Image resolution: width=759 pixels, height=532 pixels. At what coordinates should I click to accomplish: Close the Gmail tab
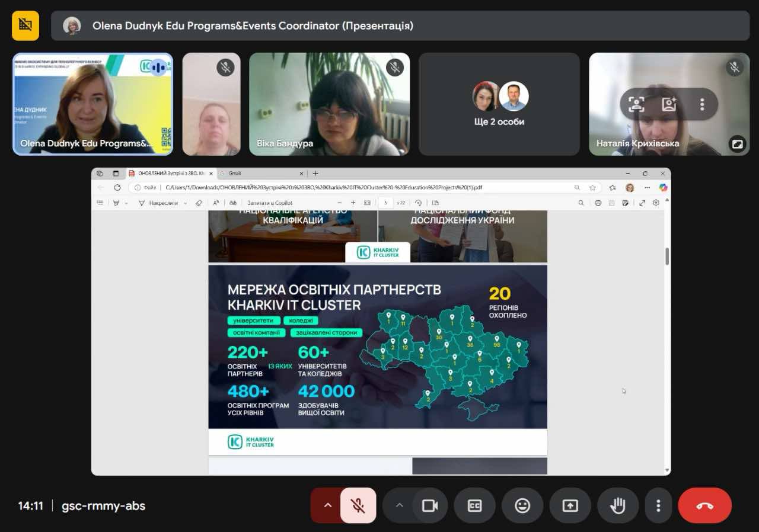[301, 174]
